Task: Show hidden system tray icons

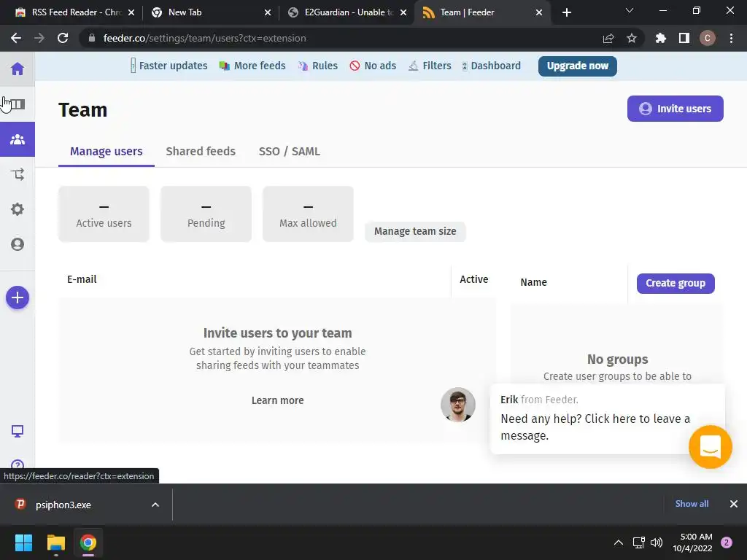Action: click(x=619, y=542)
